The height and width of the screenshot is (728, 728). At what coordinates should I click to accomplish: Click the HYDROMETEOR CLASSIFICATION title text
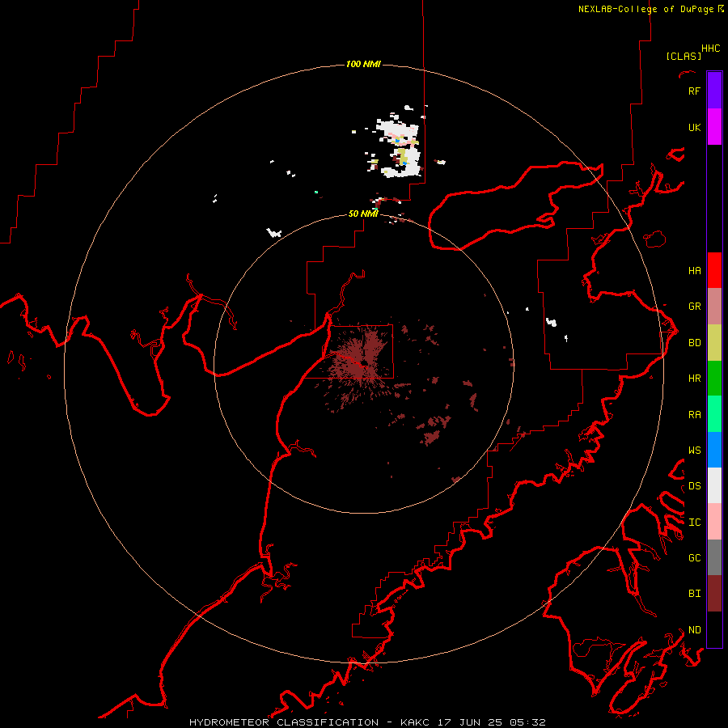284,722
